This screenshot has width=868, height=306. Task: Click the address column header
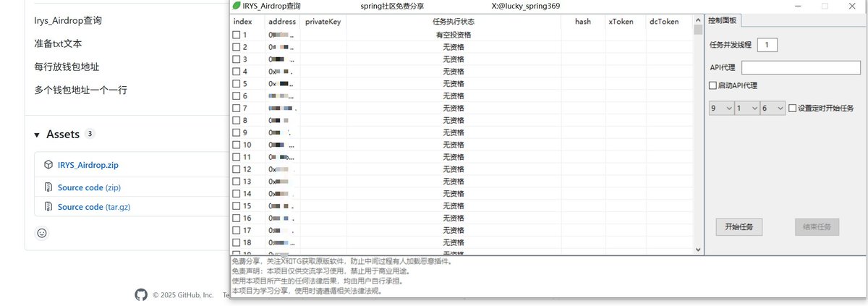pos(282,22)
